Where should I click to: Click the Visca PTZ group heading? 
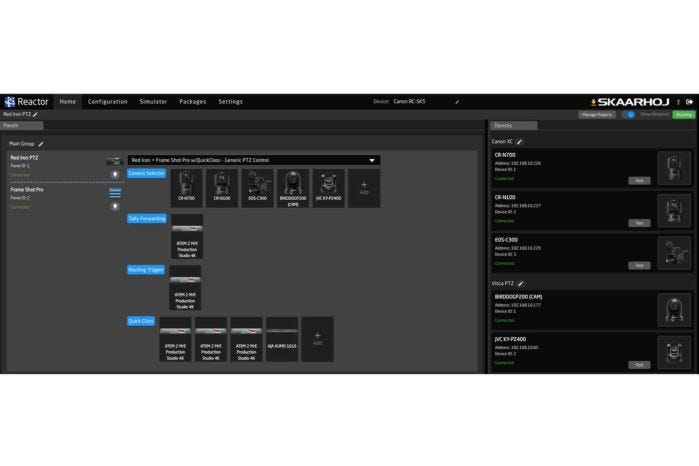pyautogui.click(x=502, y=284)
